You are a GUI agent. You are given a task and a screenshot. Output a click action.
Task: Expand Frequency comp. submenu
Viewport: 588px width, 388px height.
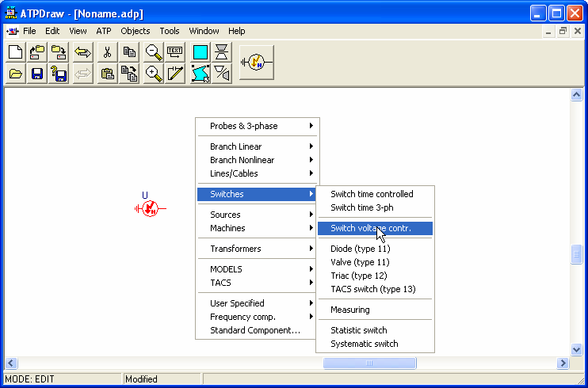pos(258,317)
